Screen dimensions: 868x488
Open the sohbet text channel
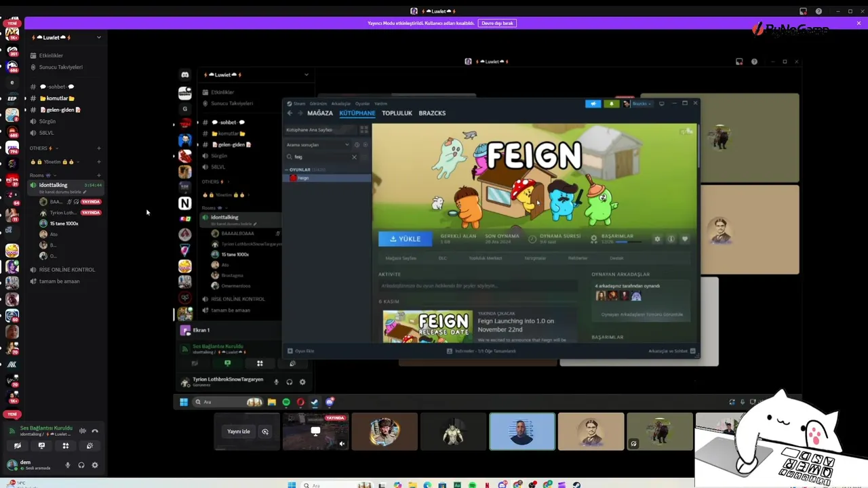tap(57, 87)
